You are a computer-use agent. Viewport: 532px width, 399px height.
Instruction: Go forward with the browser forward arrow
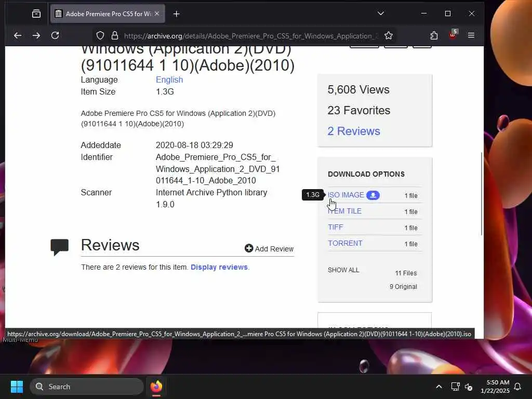(x=36, y=35)
